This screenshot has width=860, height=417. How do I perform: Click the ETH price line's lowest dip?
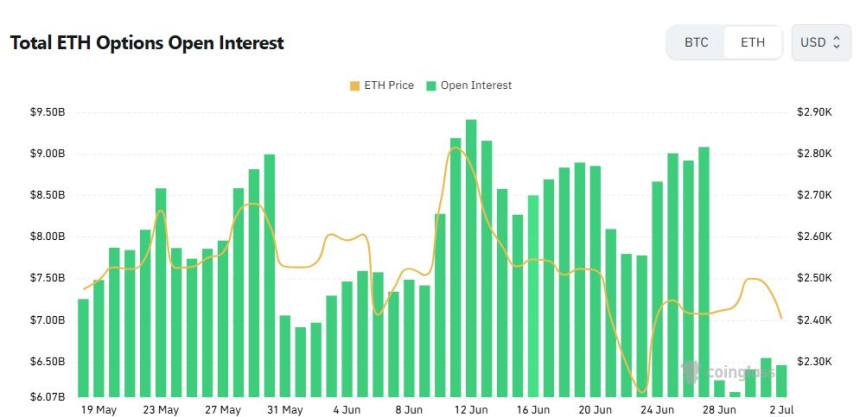click(642, 392)
